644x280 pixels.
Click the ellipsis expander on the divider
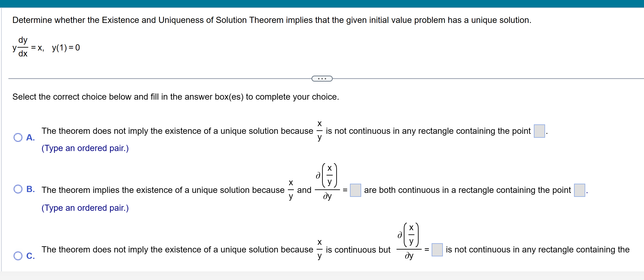[322, 78]
